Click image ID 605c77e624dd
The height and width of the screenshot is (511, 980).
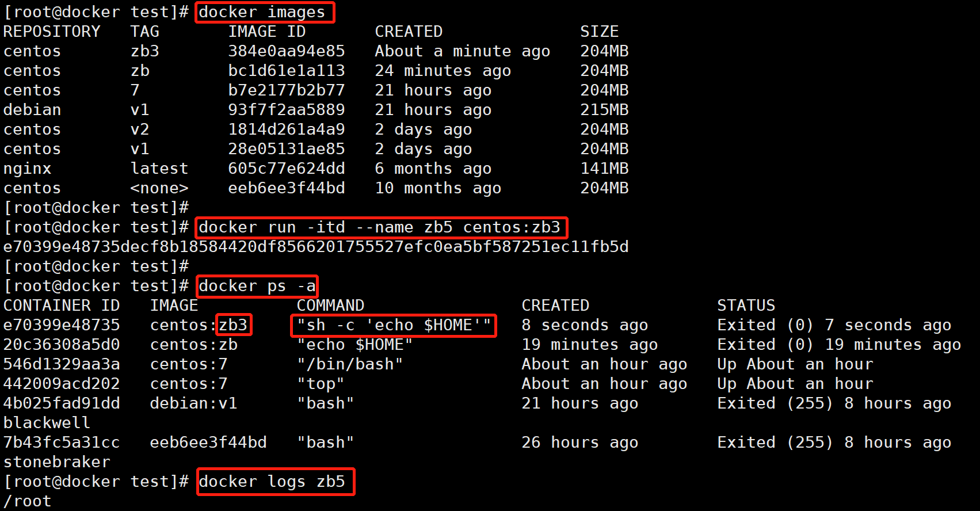point(287,169)
